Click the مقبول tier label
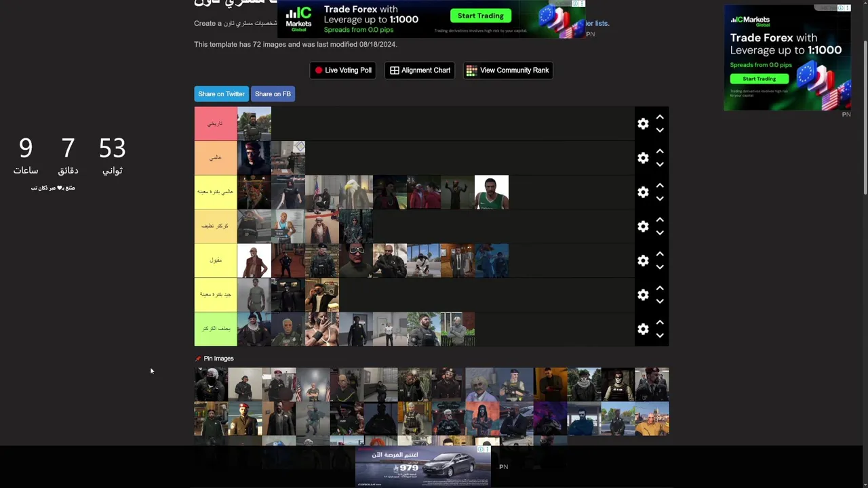The height and width of the screenshot is (488, 868). pyautogui.click(x=216, y=260)
